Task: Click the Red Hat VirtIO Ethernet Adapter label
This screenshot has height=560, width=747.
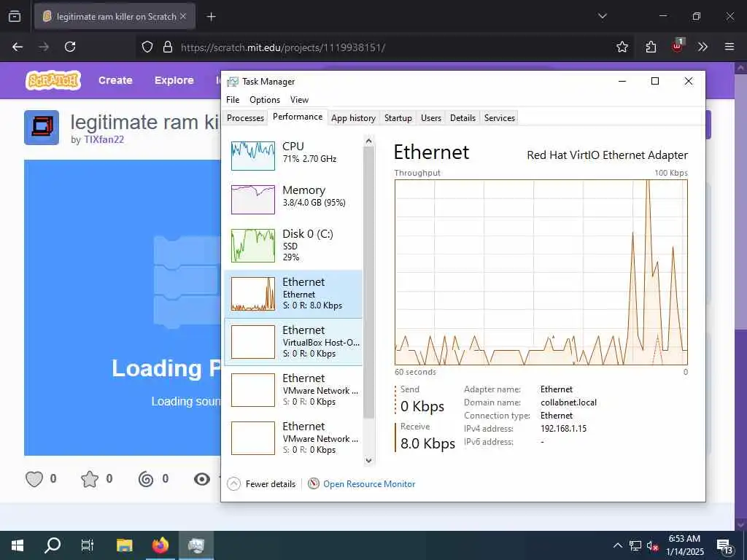Action: [607, 155]
